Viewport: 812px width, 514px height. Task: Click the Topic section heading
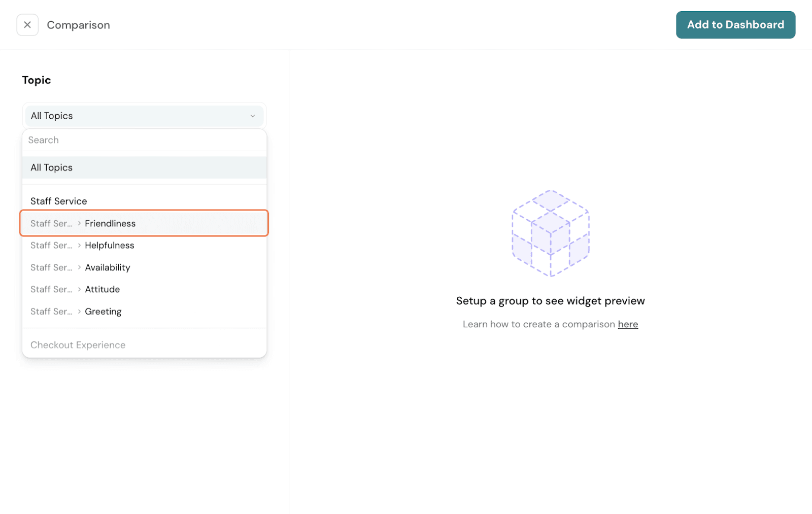click(x=37, y=80)
